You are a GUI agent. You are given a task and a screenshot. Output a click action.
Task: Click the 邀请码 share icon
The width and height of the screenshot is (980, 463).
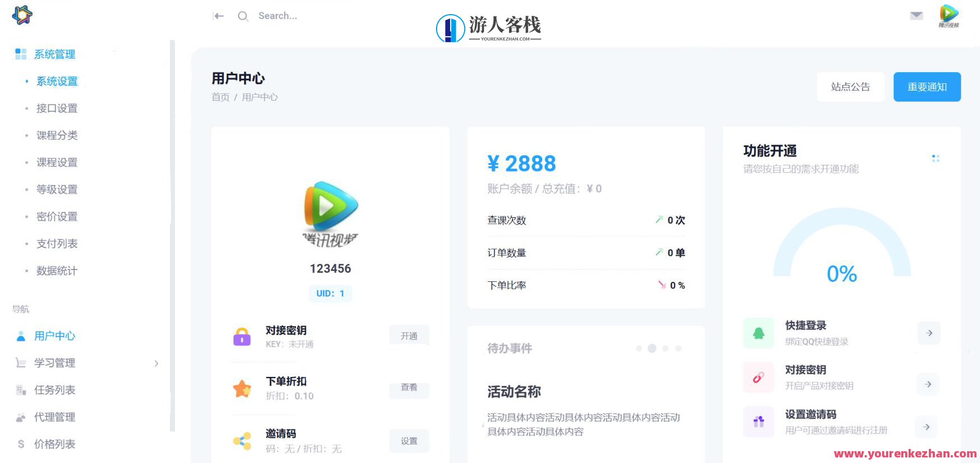(242, 440)
